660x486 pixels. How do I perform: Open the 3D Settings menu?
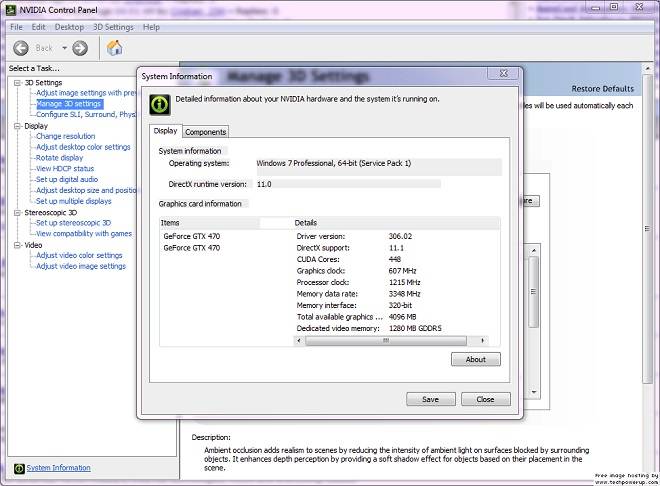coord(113,27)
